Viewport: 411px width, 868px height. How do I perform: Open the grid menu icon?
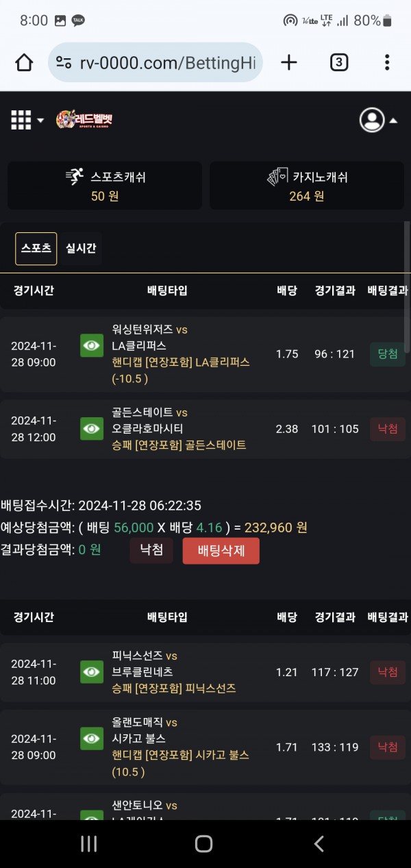21,120
